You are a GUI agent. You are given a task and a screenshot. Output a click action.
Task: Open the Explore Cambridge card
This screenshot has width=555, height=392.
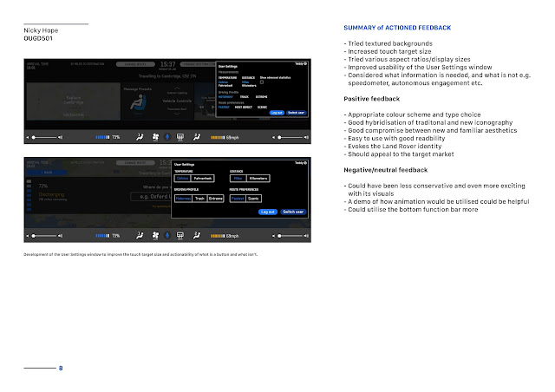coord(73,101)
